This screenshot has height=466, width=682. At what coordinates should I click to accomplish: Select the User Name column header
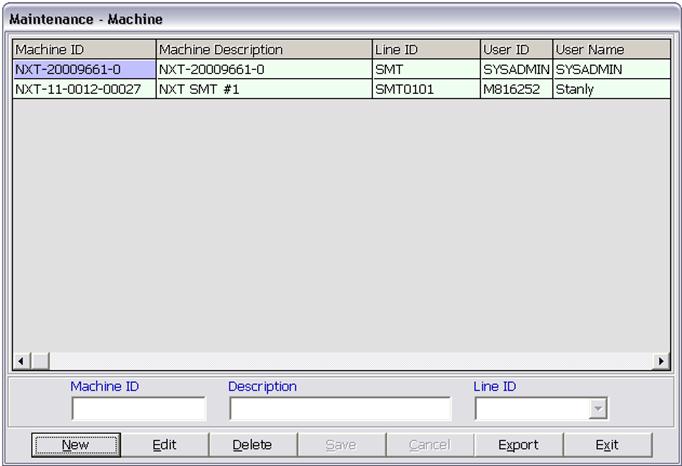612,50
